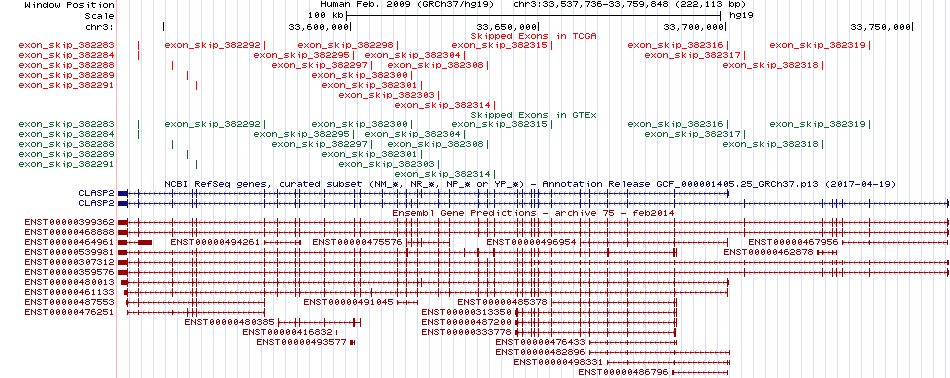
Task: Open transcript ENST00000480013
Action: point(69,282)
